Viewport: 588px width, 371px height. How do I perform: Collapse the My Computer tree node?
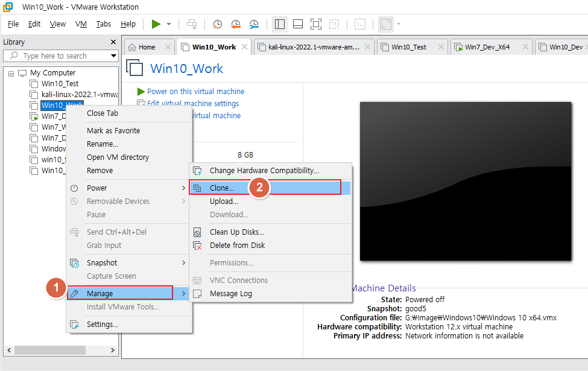[x=11, y=73]
